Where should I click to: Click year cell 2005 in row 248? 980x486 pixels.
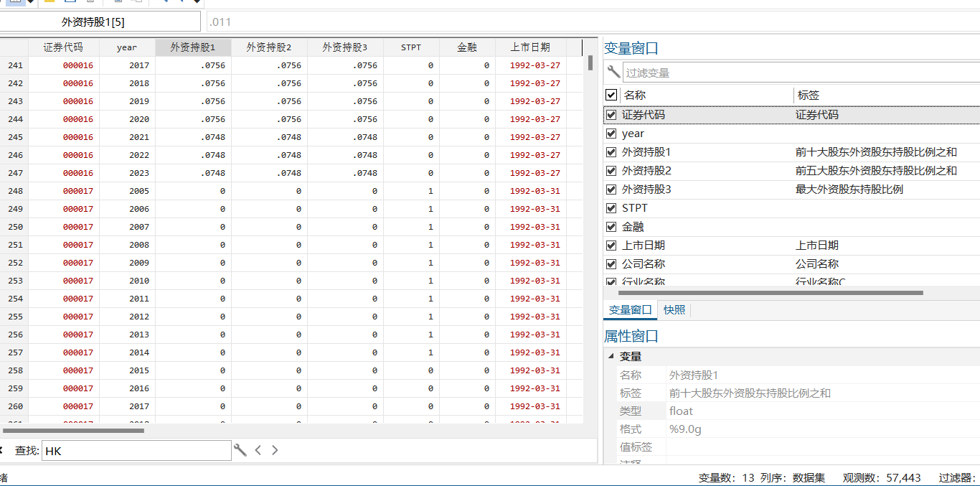pos(127,191)
